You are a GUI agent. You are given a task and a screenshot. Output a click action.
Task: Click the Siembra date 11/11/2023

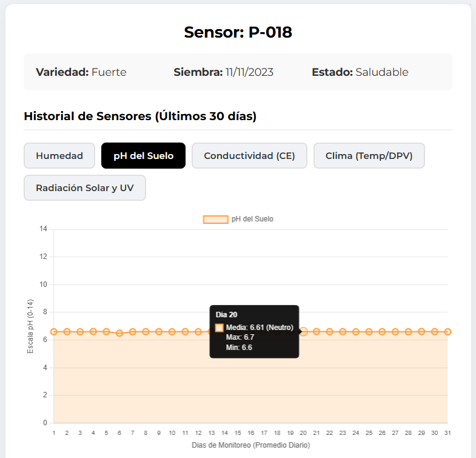[249, 72]
